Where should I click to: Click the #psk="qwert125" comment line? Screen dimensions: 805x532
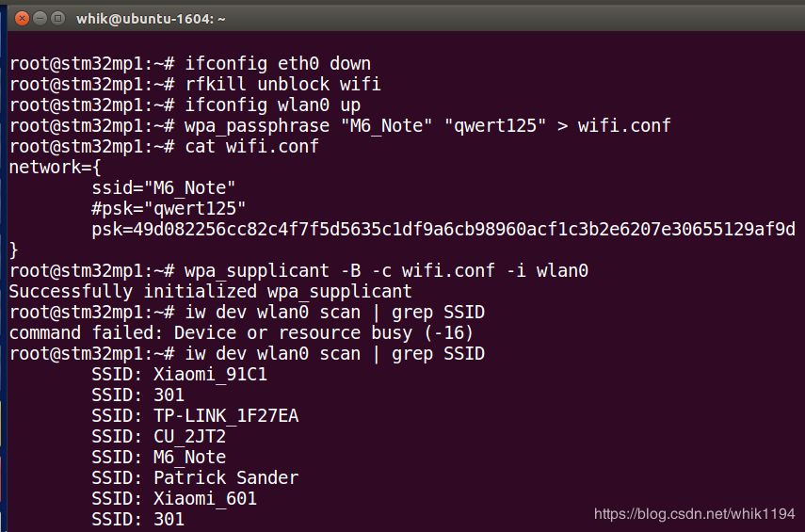pos(169,208)
